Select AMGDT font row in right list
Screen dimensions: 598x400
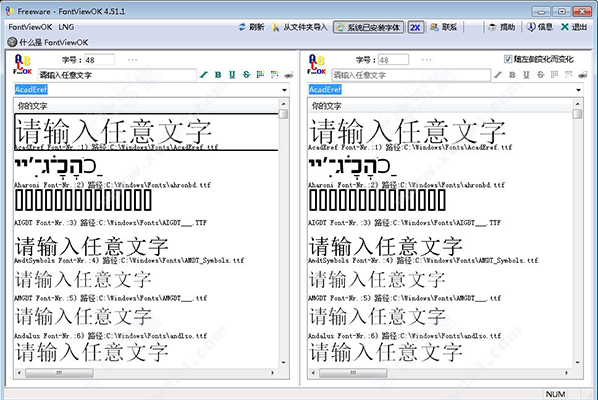coord(440,284)
